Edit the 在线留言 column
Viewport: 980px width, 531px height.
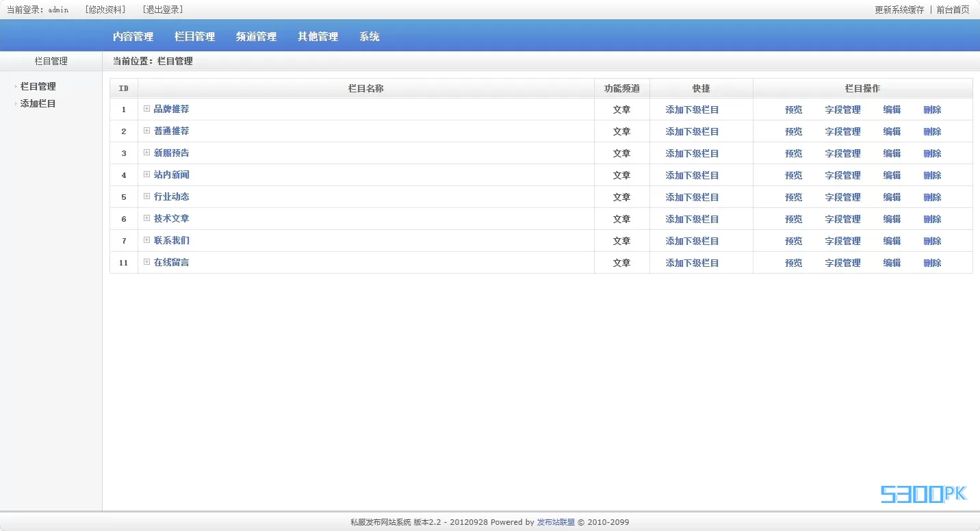(x=892, y=263)
